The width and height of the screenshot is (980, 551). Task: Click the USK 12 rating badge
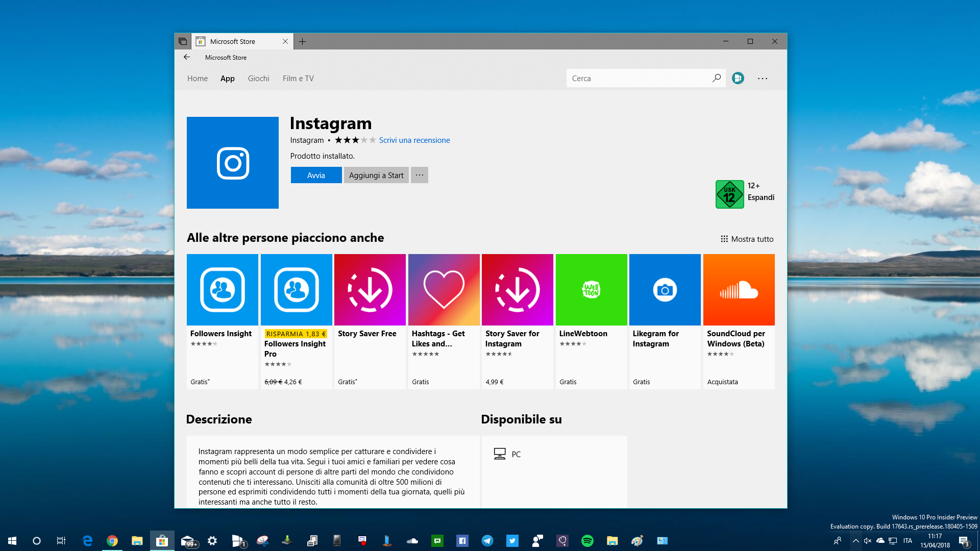click(729, 194)
